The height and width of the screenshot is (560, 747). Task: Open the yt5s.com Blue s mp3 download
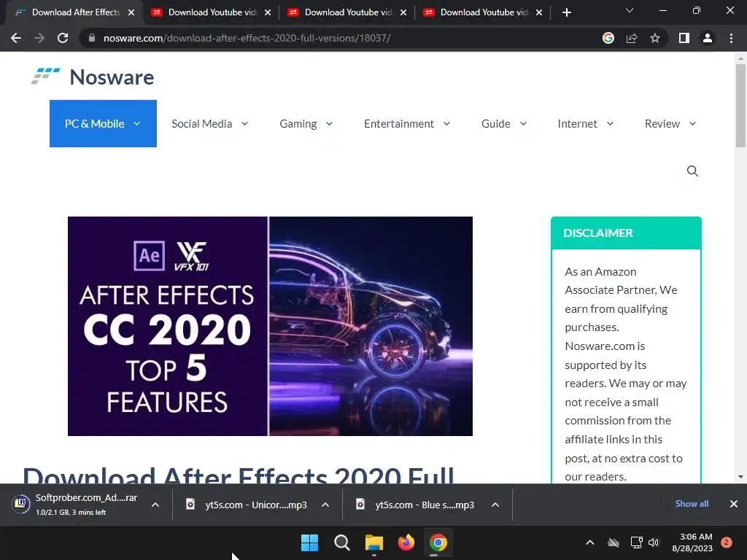click(x=415, y=505)
